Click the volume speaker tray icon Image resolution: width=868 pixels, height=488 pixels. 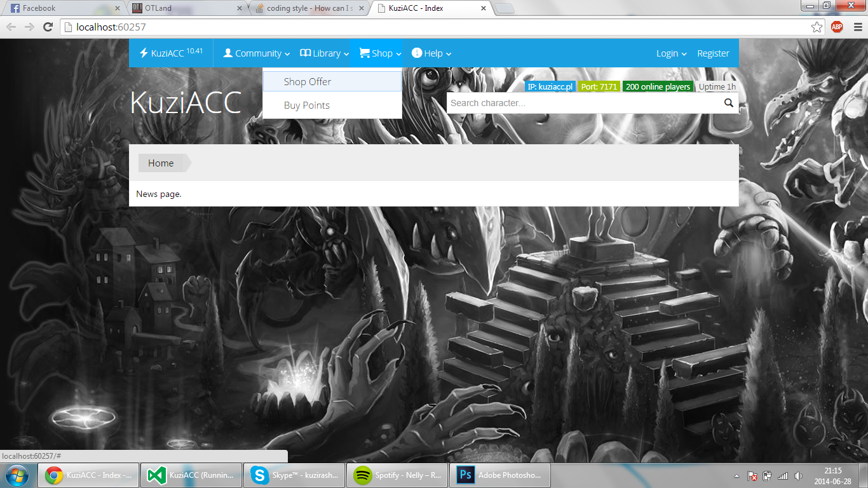coord(798,475)
